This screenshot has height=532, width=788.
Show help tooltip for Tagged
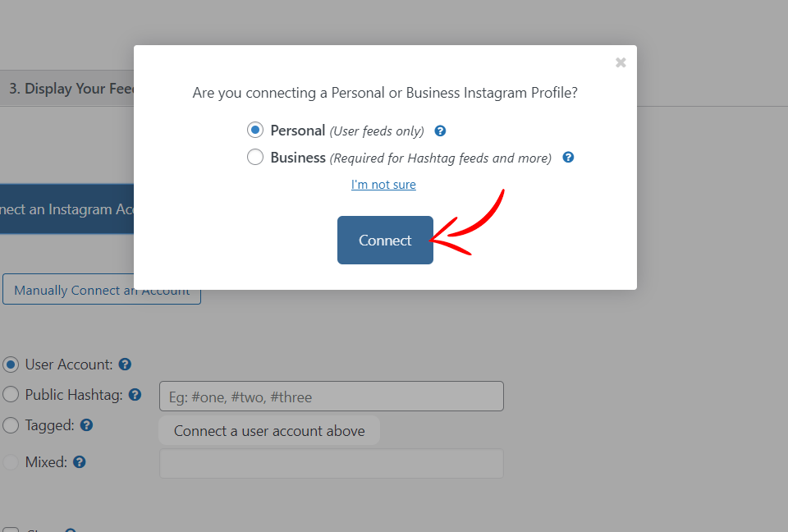tap(86, 425)
